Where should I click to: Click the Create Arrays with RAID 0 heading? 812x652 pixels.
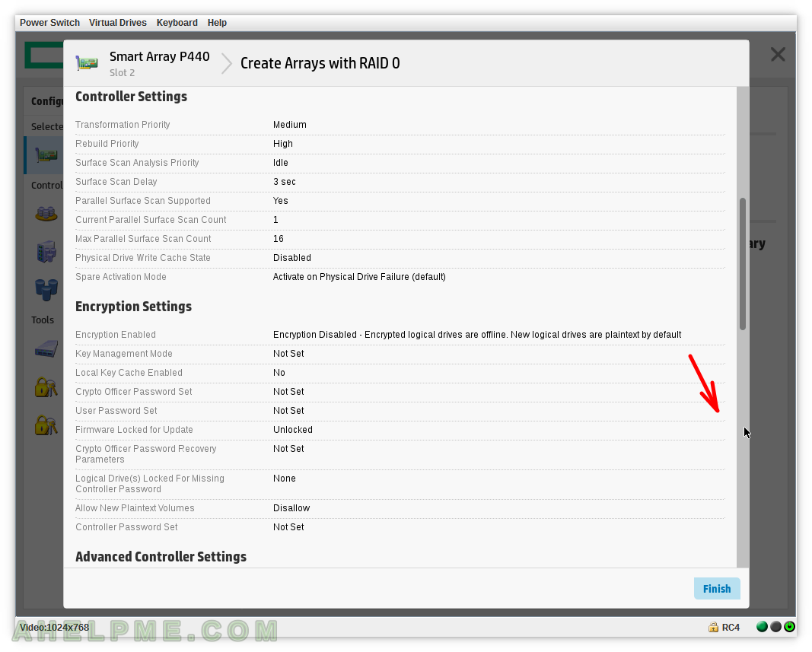[320, 63]
